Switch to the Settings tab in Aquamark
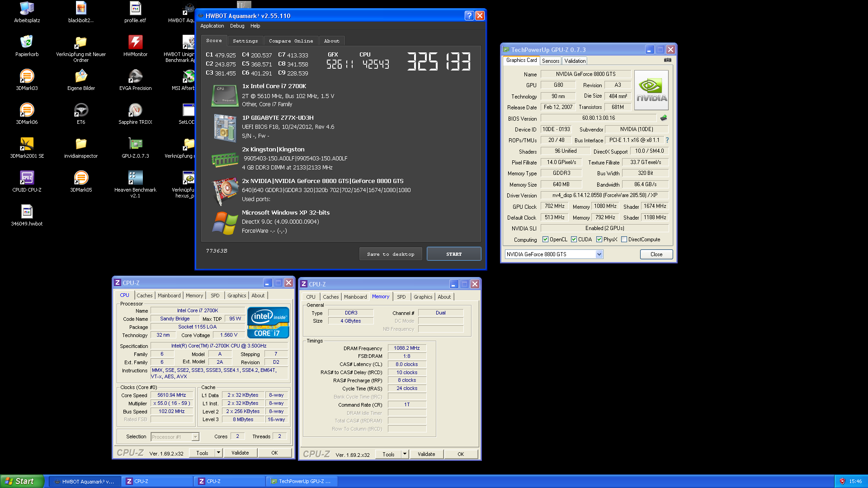 coord(245,41)
